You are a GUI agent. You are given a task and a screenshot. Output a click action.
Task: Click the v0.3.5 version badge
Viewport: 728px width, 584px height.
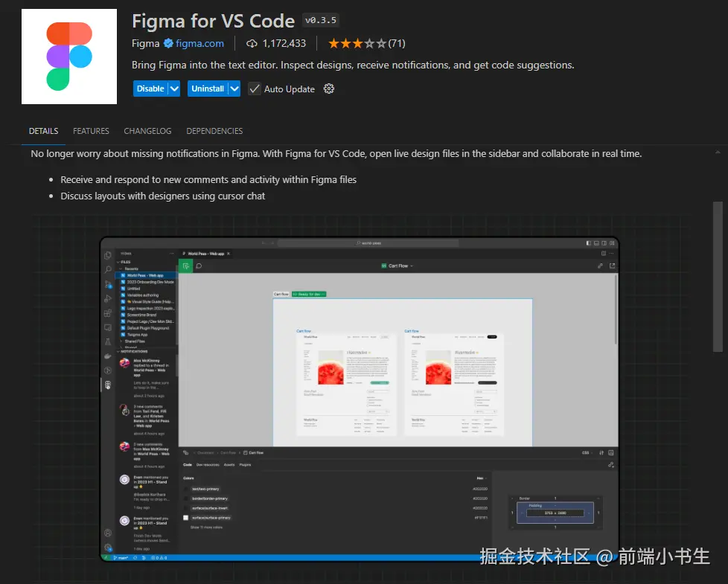coord(321,20)
